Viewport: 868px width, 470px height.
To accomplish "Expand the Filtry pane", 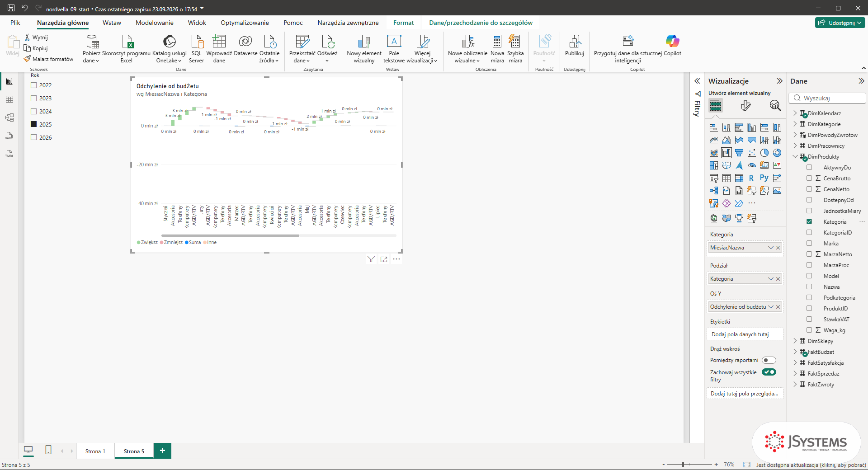I will [x=697, y=81].
